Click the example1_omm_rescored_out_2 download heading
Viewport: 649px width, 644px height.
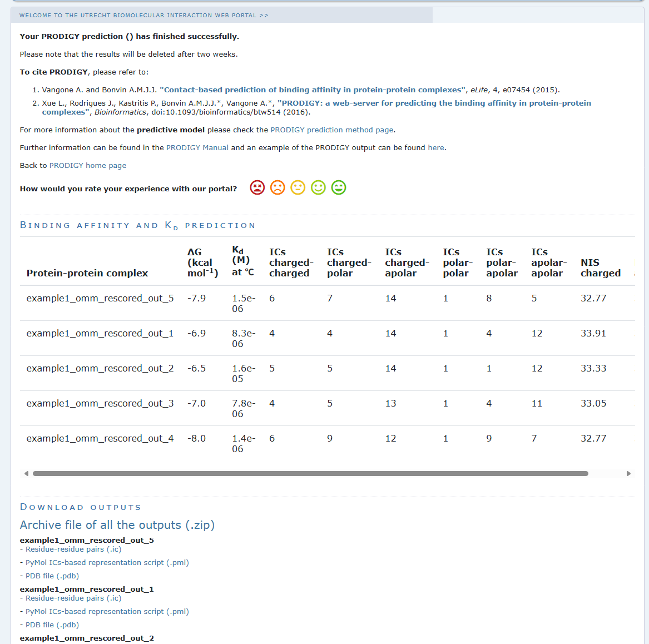click(87, 638)
